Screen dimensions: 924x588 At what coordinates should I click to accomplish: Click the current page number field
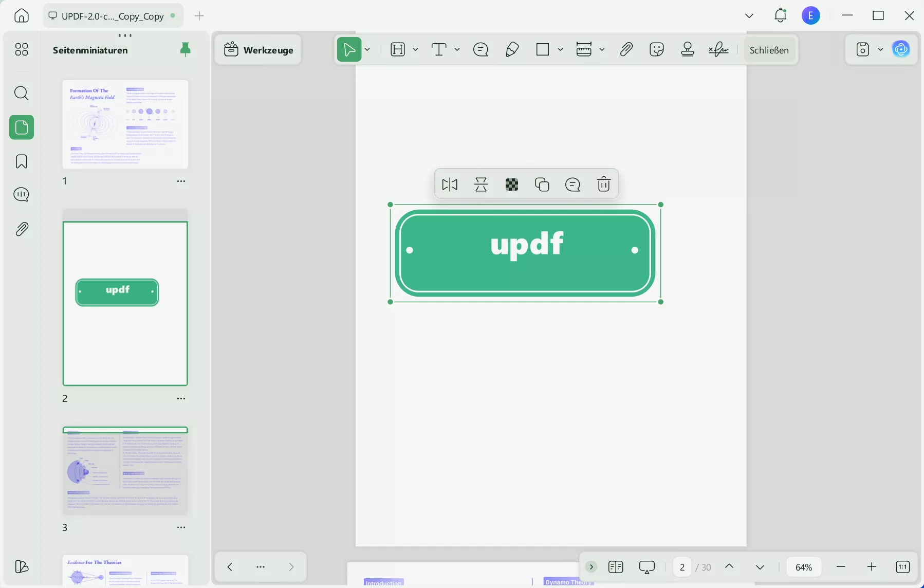coord(682,567)
